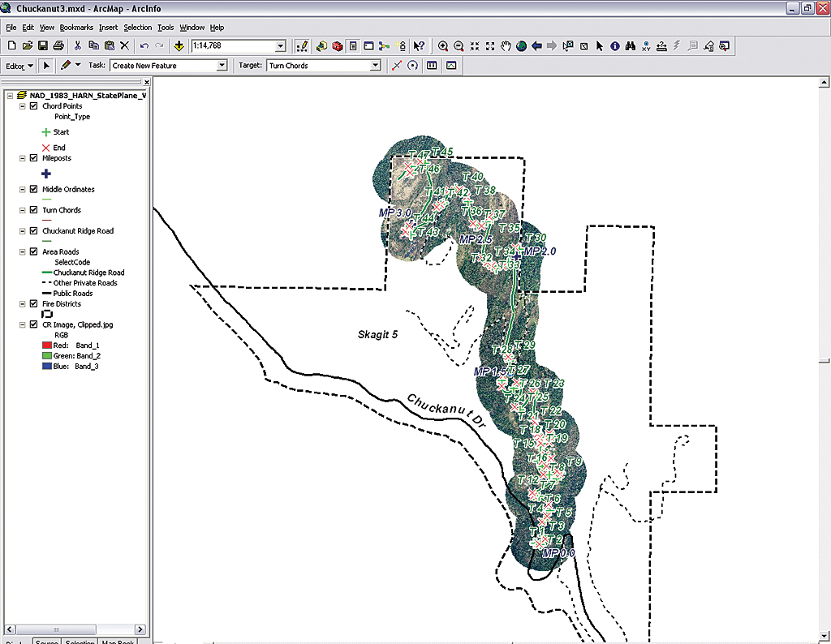Collapse the Area Roads layer legend

23,252
